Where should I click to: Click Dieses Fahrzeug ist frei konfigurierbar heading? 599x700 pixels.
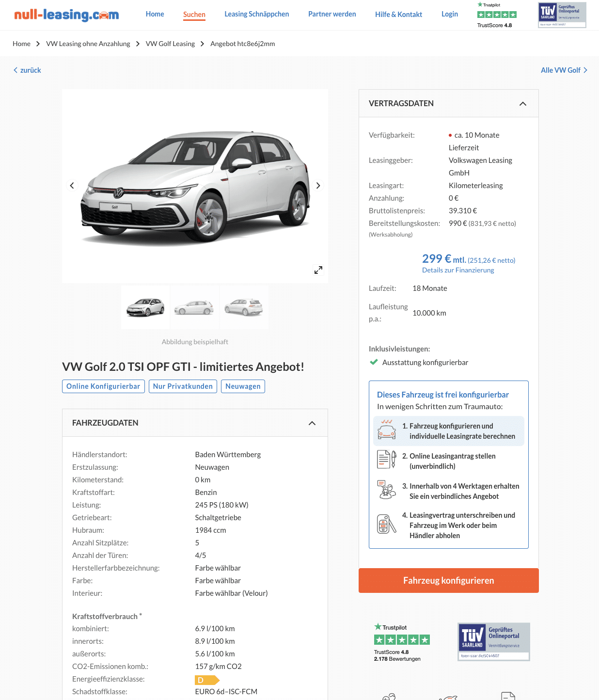click(x=443, y=395)
